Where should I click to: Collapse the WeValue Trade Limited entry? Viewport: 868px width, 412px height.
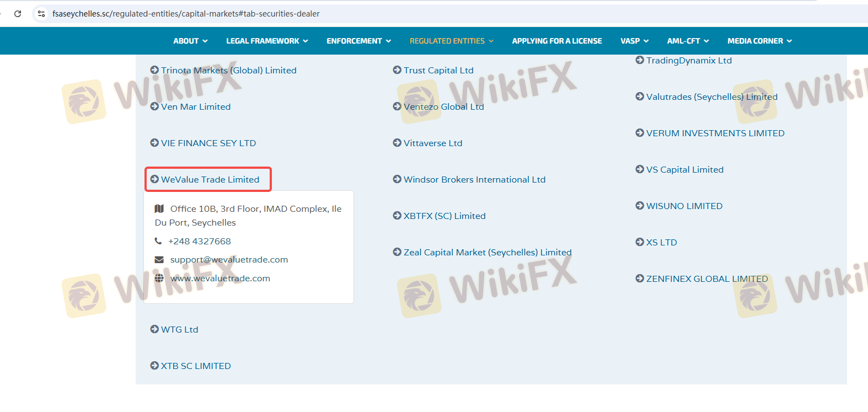pos(210,179)
